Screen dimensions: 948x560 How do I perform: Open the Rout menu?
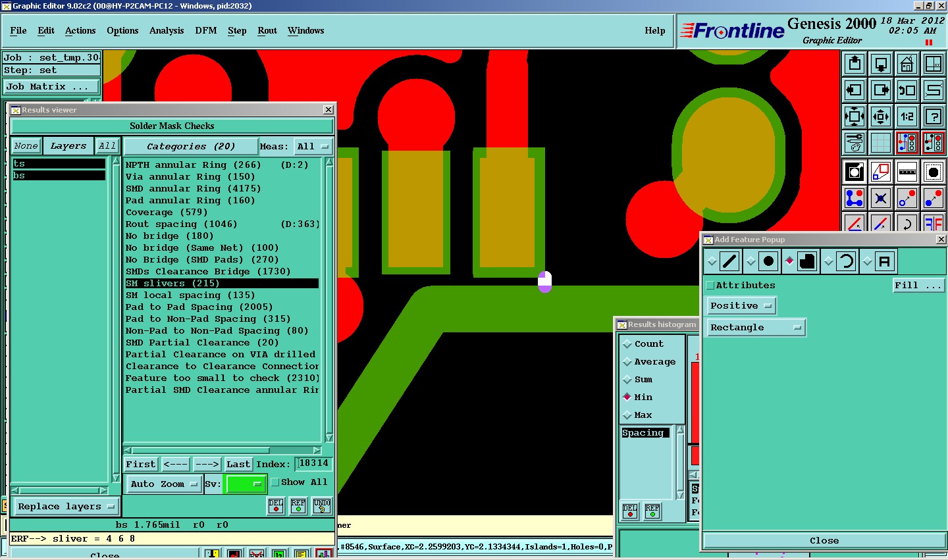tap(267, 31)
